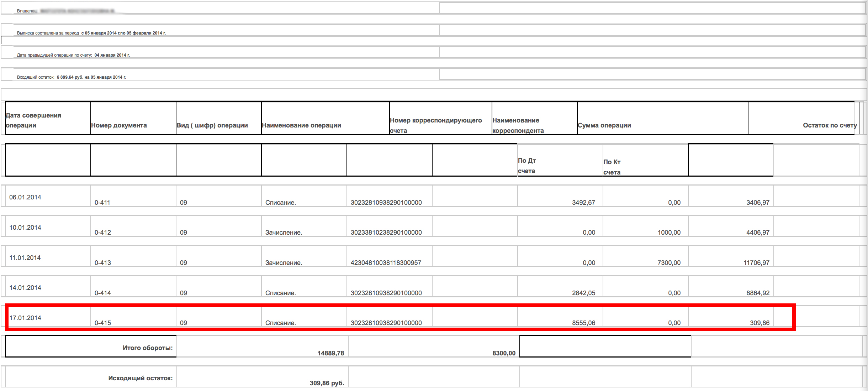Click account number 42304810038118300957
The height and width of the screenshot is (391, 868).
(386, 263)
